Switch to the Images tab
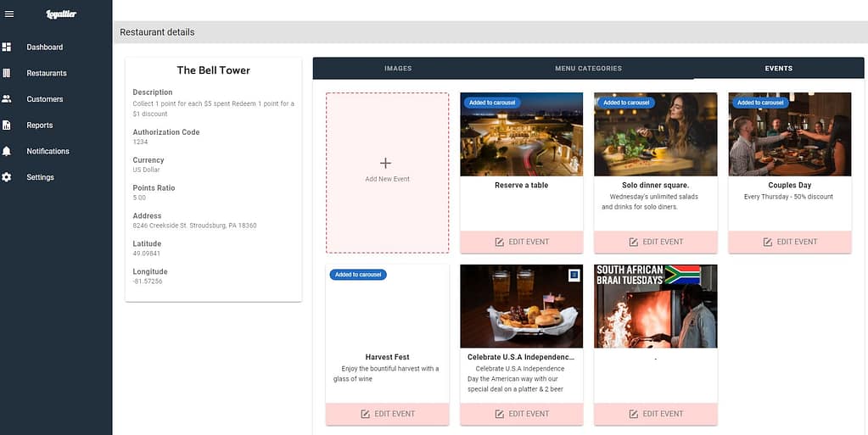 (x=398, y=69)
